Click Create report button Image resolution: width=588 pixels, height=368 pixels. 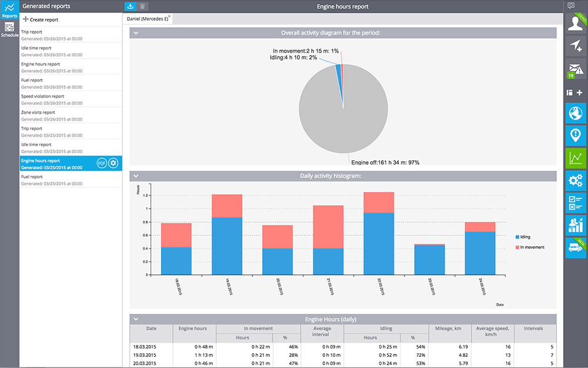pos(41,19)
